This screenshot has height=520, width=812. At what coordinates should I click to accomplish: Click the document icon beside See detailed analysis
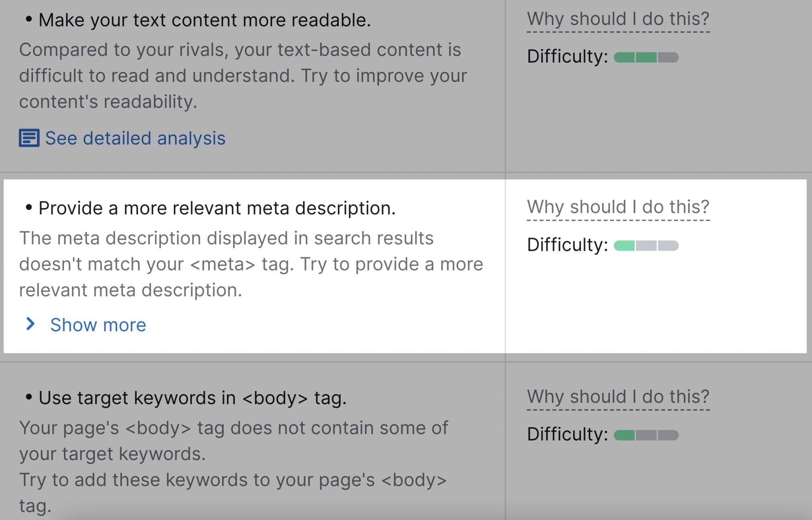click(29, 138)
